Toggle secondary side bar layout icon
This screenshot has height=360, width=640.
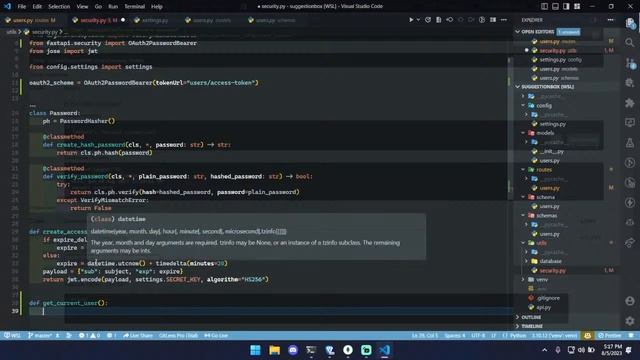(566, 6)
